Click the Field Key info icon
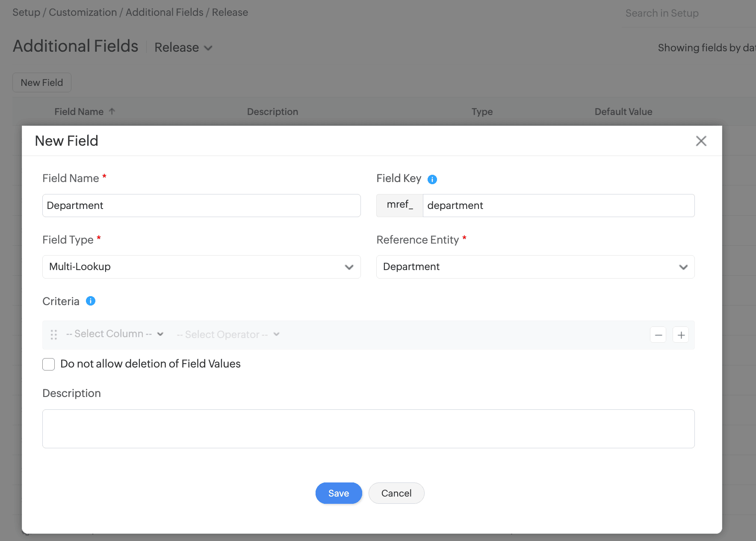 point(432,179)
